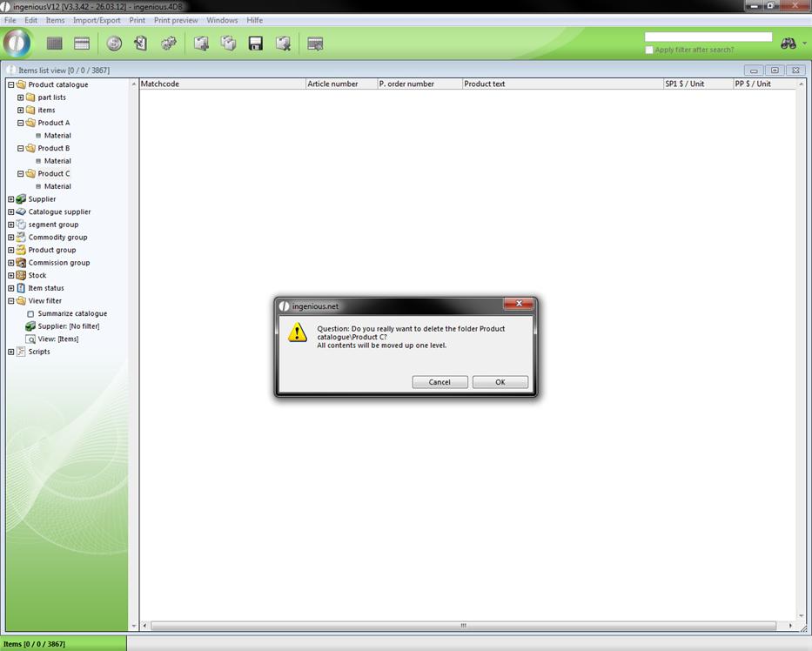Click the Scripts icon in tree
Image resolution: width=812 pixels, height=651 pixels.
click(x=21, y=352)
